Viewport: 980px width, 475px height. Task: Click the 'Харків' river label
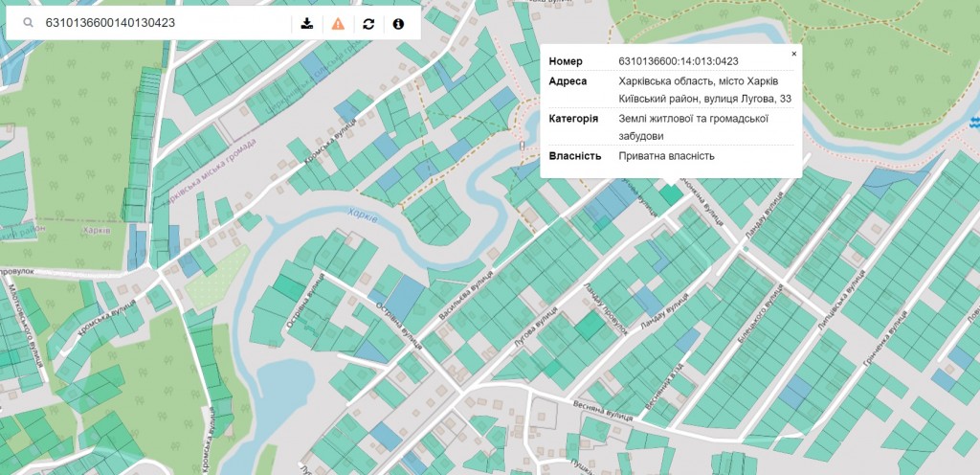tap(364, 215)
